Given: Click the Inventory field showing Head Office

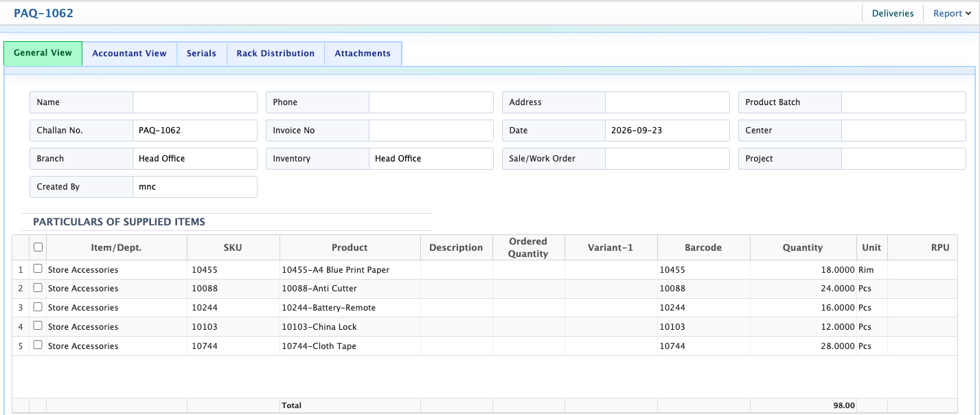Looking at the screenshot, I should point(431,159).
